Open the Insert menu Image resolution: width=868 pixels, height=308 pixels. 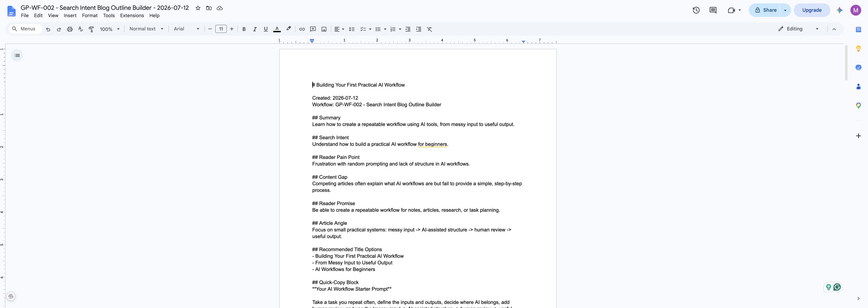70,16
